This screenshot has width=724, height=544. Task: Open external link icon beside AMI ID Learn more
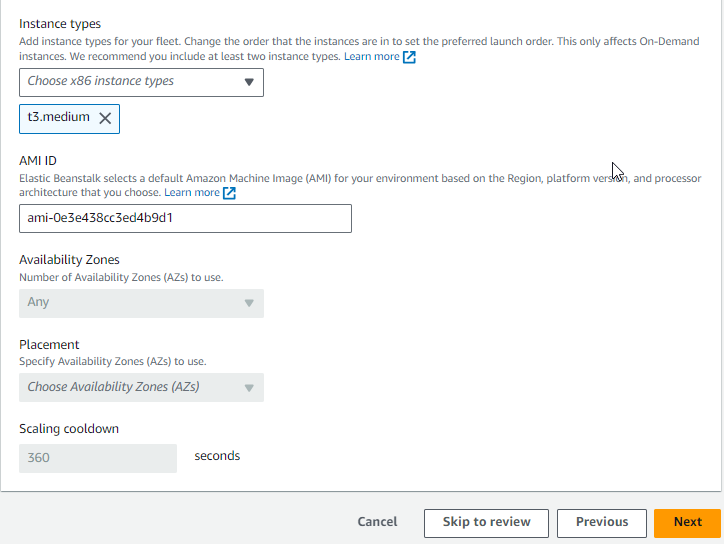click(229, 193)
